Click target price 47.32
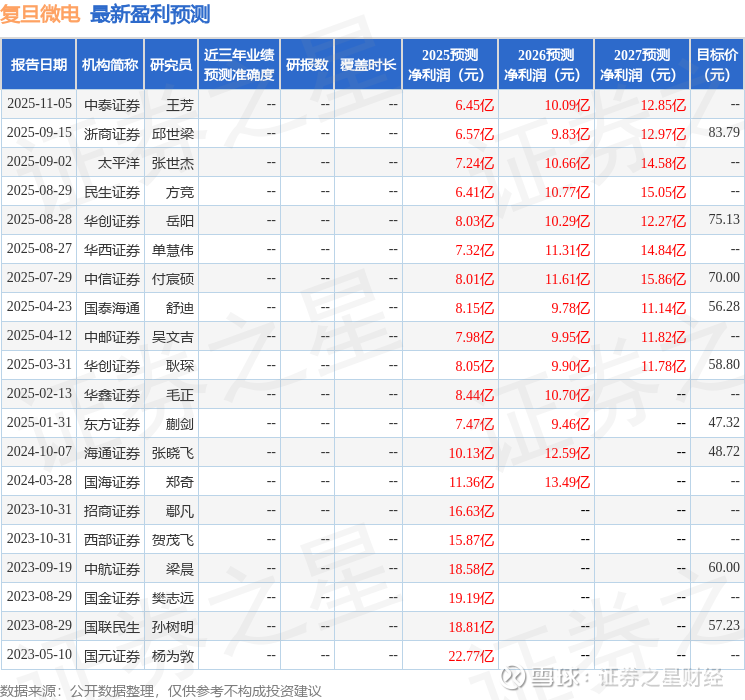This screenshot has width=745, height=700. coord(724,422)
